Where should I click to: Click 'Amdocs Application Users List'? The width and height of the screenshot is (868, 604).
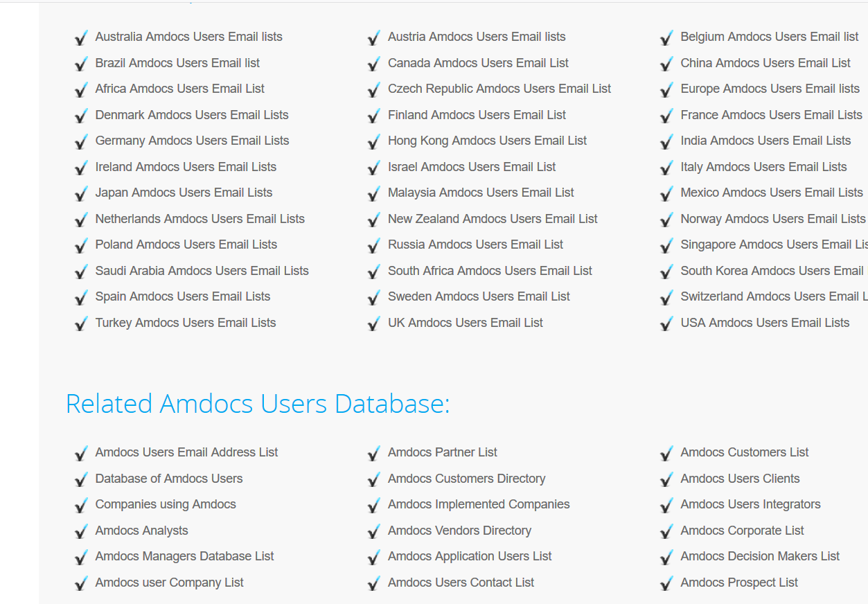(470, 556)
